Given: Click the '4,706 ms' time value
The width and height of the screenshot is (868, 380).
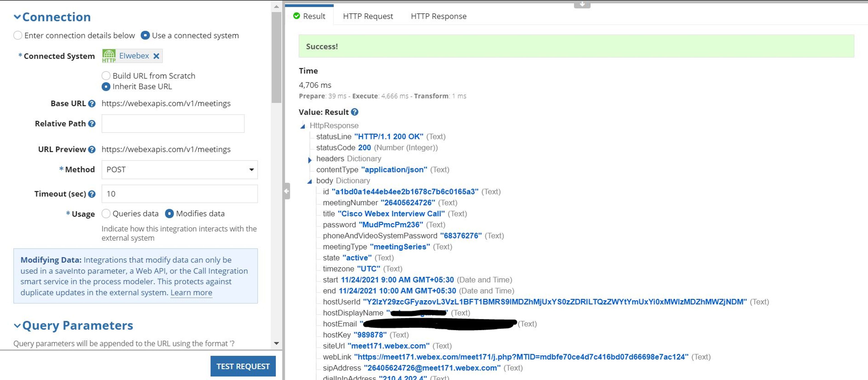Looking at the screenshot, I should click(x=315, y=85).
